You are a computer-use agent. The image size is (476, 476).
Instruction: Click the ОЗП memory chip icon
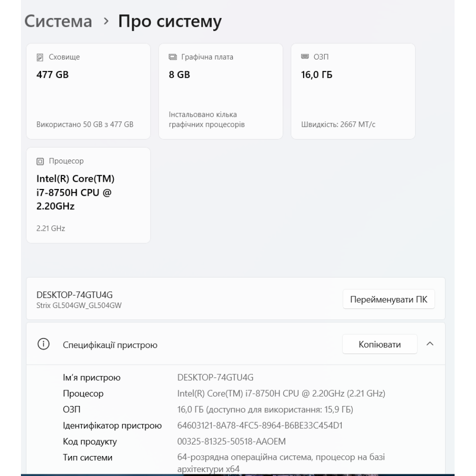(x=305, y=57)
